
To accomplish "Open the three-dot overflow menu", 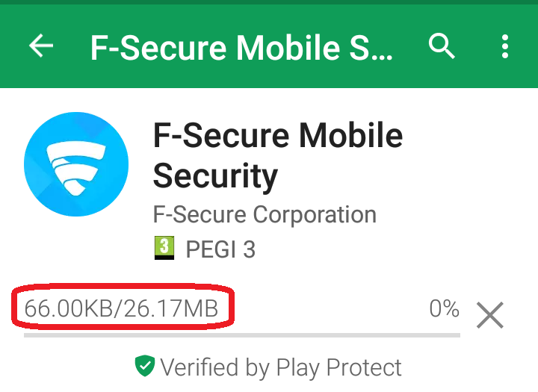I will click(504, 46).
